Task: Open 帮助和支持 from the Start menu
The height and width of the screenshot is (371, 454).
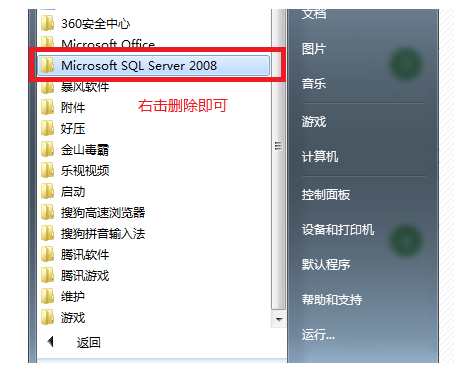Action: click(332, 299)
